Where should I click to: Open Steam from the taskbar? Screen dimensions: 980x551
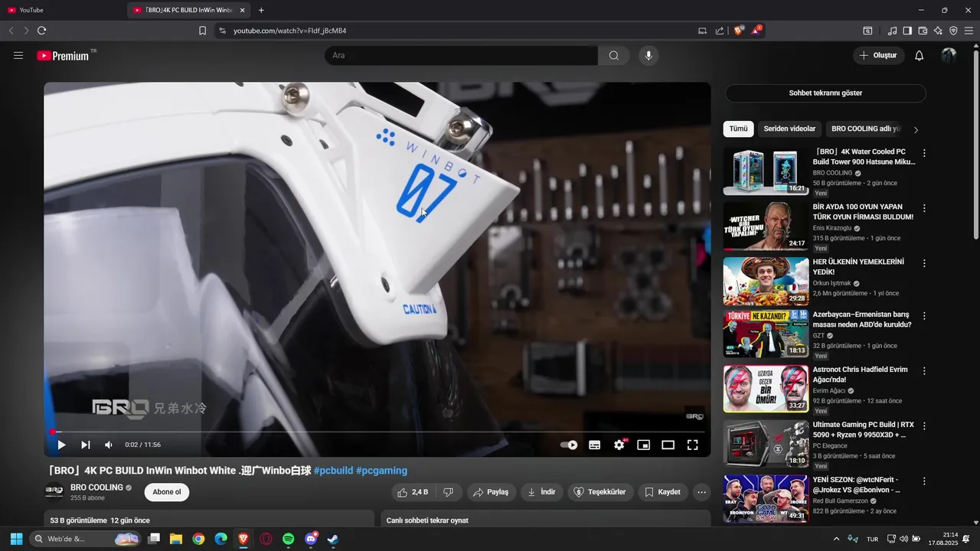333,539
